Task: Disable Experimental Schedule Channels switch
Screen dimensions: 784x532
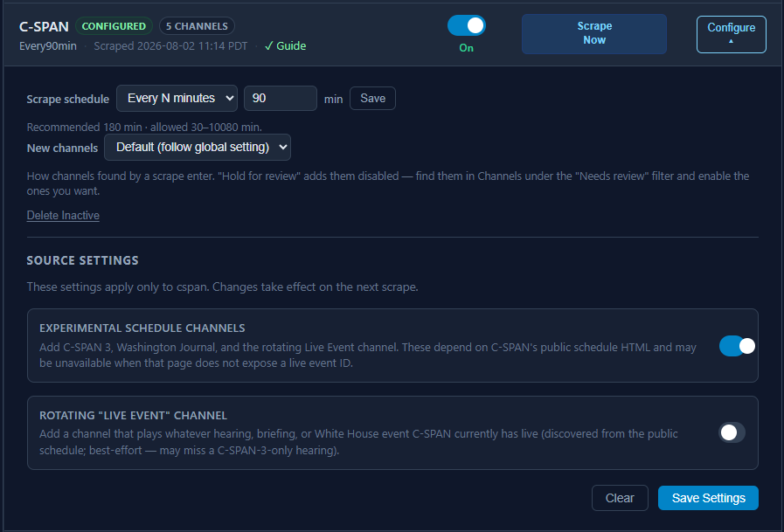Action: [x=737, y=346]
